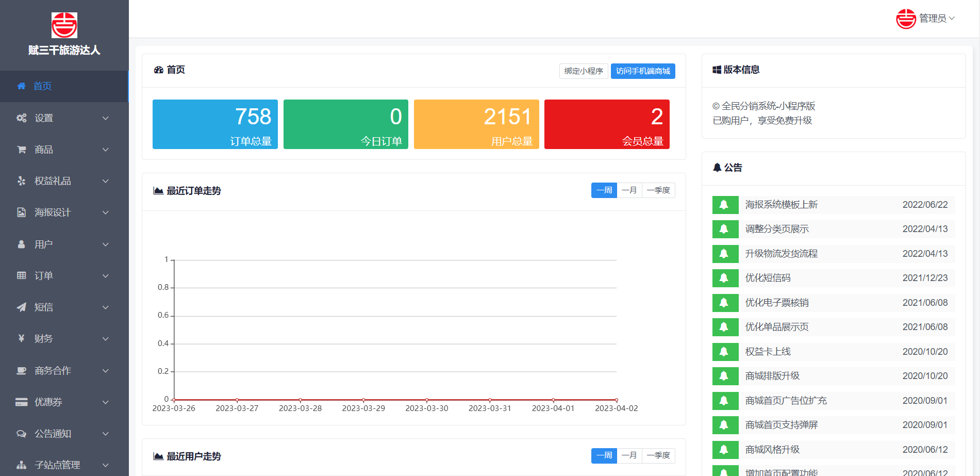This screenshot has width=980, height=476.
Task: Click the home icon in sidebar
Action: click(x=21, y=86)
